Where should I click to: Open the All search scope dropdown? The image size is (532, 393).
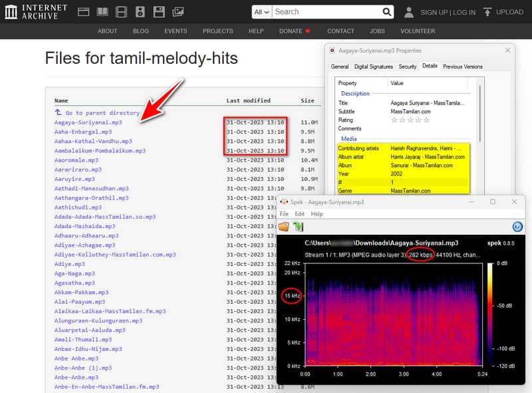click(x=261, y=12)
